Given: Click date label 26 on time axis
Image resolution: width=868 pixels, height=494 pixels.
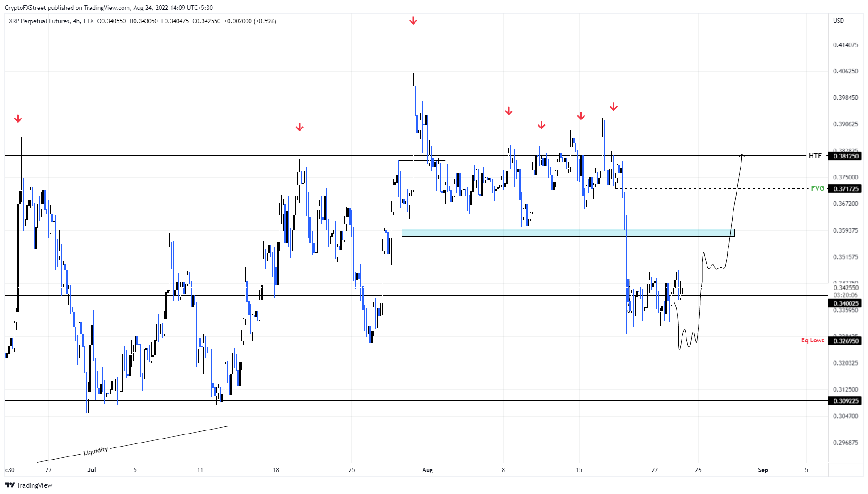Looking at the screenshot, I should pos(698,470).
